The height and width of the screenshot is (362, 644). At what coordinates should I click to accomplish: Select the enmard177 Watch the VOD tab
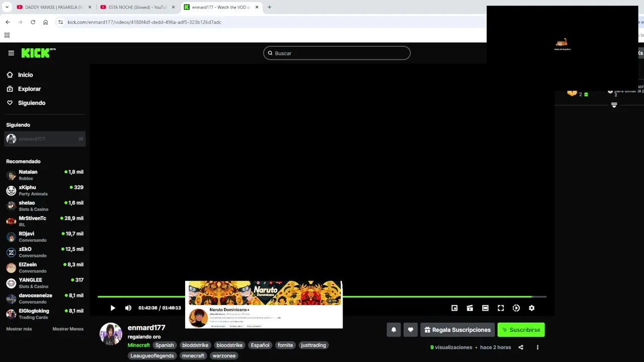(221, 7)
